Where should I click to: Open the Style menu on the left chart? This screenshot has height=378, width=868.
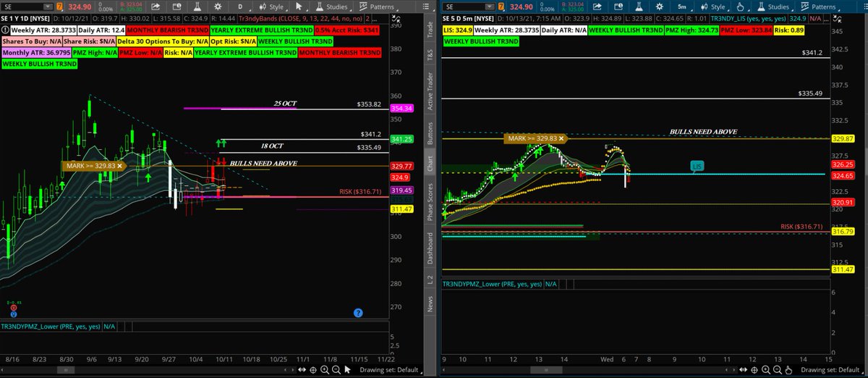point(271,7)
